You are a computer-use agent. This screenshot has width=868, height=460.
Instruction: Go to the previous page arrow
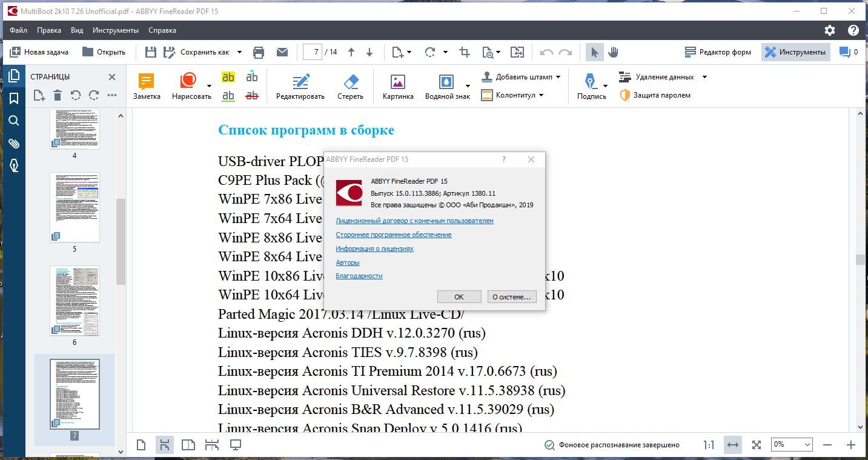tap(351, 52)
